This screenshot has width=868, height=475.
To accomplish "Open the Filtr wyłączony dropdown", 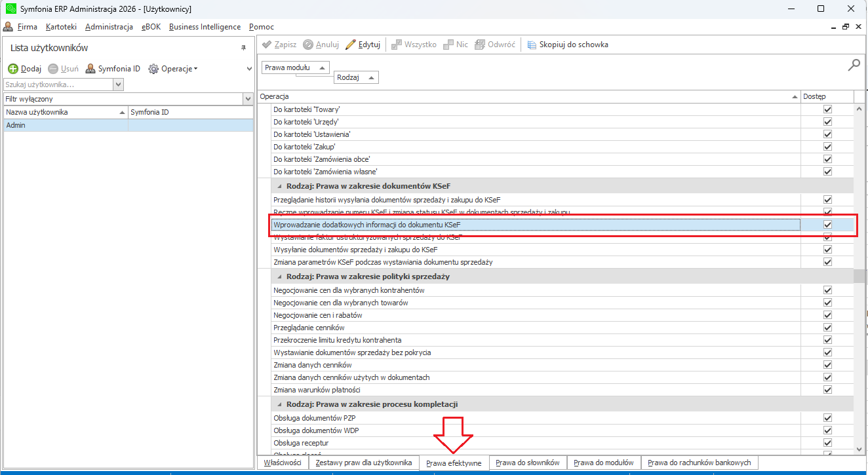I will pos(248,99).
